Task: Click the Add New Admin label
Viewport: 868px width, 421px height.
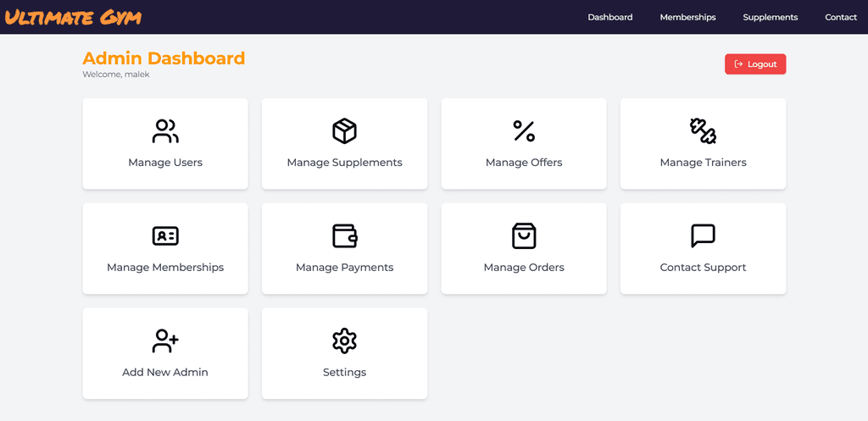Action: click(165, 373)
